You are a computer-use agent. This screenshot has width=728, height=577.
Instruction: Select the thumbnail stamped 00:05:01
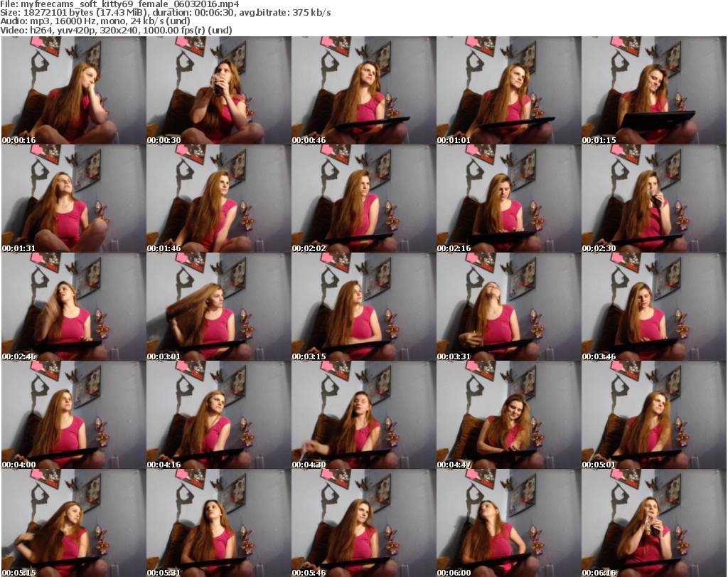pyautogui.click(x=654, y=415)
